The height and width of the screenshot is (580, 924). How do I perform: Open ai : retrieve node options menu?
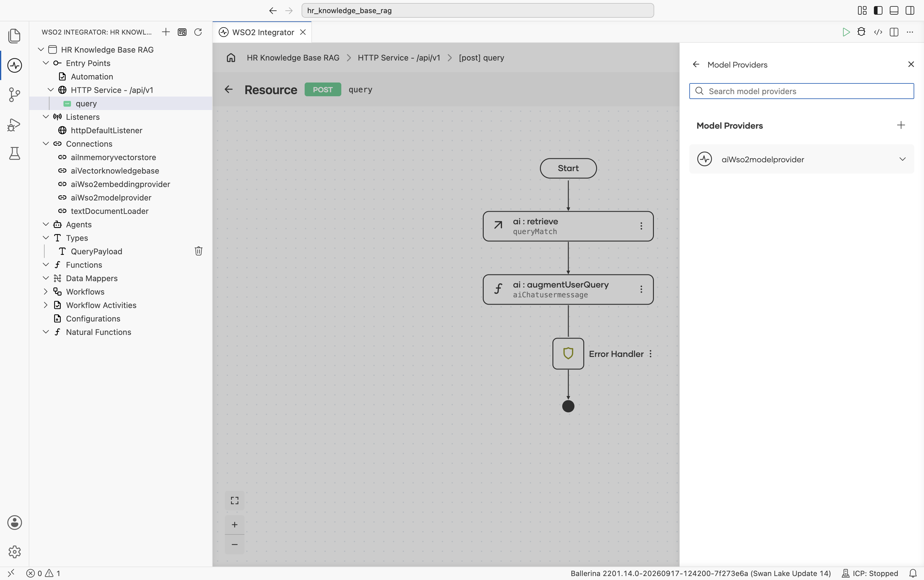point(641,226)
